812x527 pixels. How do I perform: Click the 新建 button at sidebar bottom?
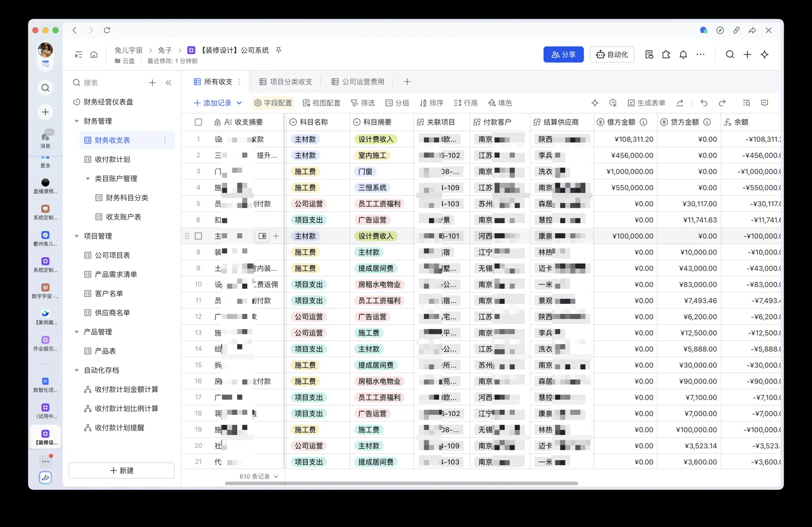point(122,471)
